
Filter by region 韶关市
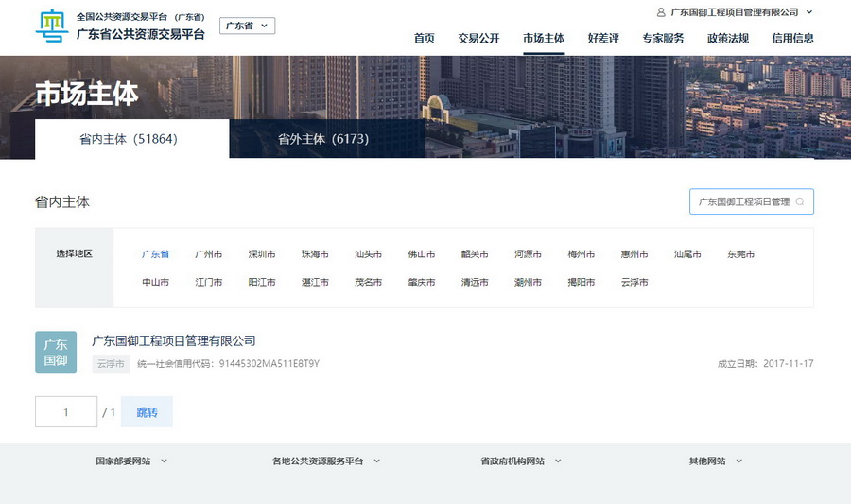point(475,254)
